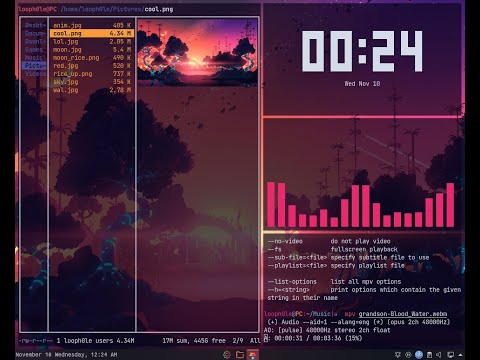
Task: Select the file rice_up.png
Action: [x=92, y=74]
